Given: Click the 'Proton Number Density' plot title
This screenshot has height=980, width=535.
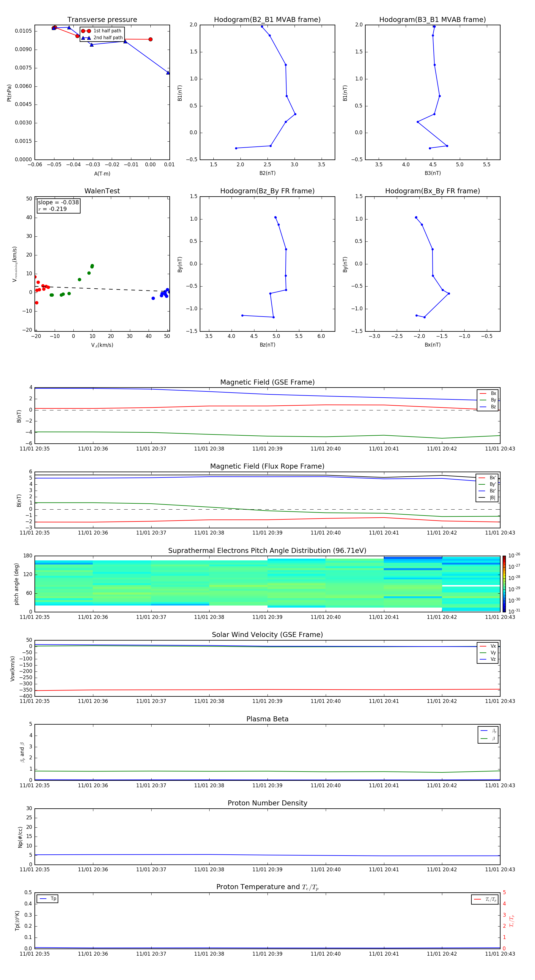Looking at the screenshot, I should click(x=267, y=803).
